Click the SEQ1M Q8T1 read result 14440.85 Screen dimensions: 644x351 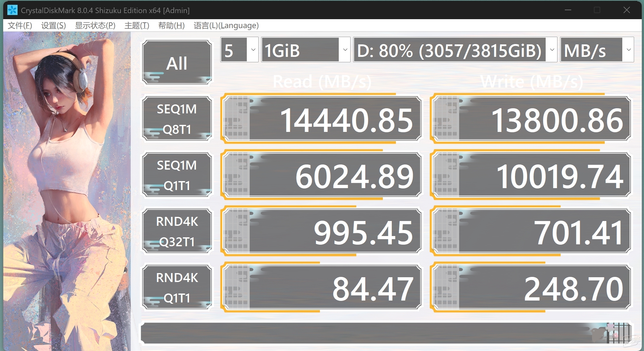pos(322,118)
